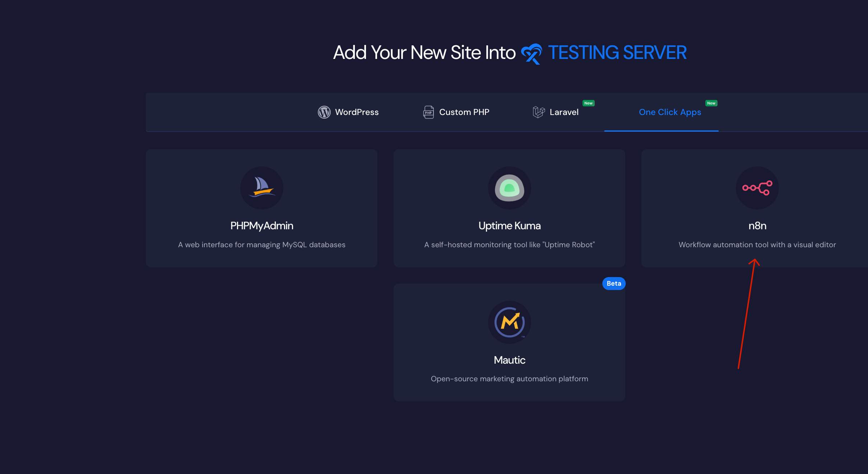Click the Laravel logo icon
The height and width of the screenshot is (474, 868).
point(538,112)
